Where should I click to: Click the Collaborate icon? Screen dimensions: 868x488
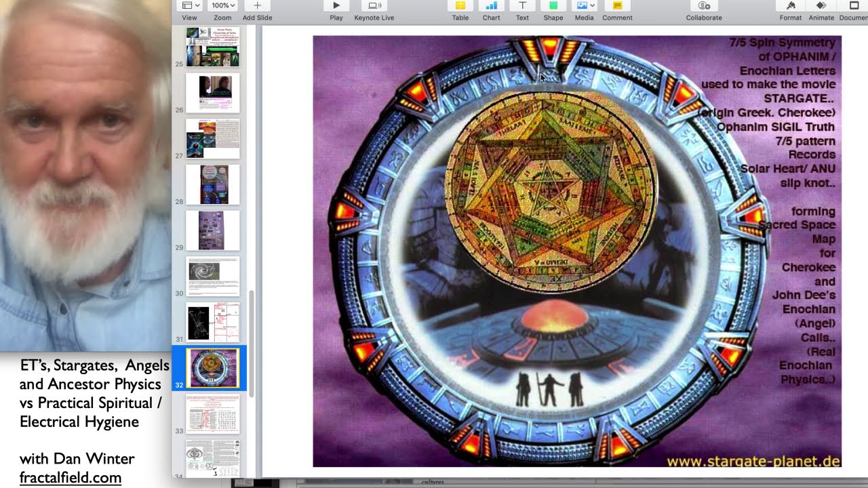[703, 6]
